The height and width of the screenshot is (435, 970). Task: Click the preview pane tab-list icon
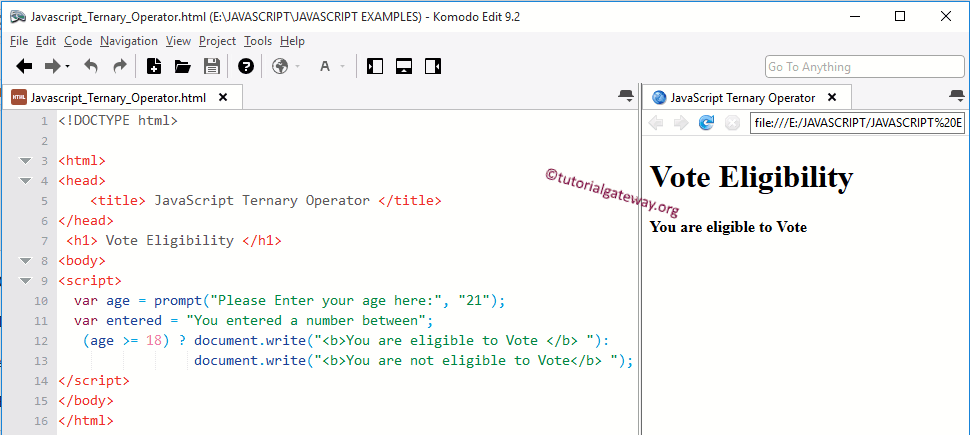click(957, 95)
